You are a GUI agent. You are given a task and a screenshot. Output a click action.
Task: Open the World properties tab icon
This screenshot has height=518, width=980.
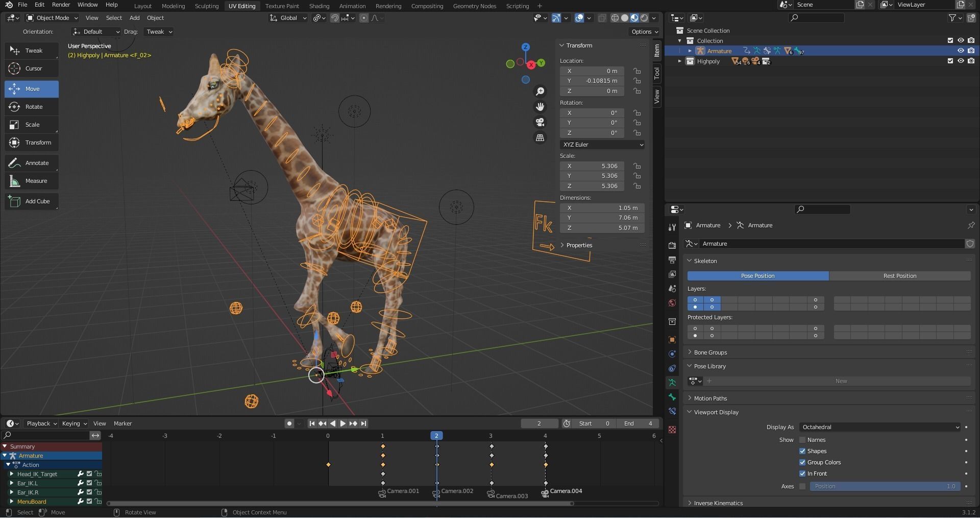(x=672, y=303)
